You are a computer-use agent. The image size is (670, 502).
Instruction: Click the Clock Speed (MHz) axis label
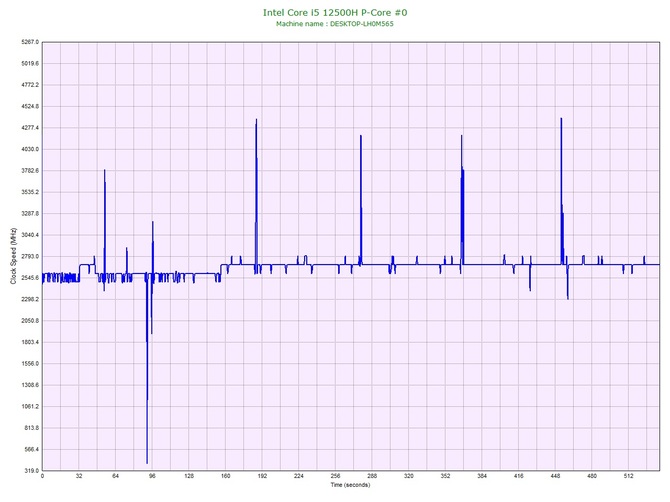pos(13,256)
